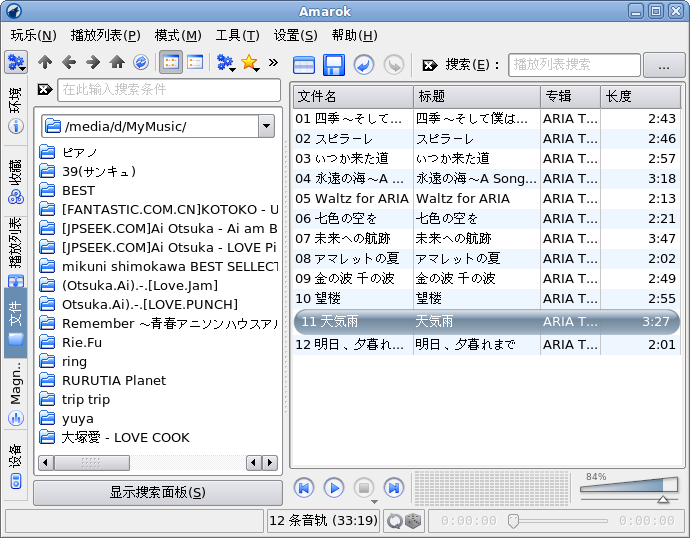Open the 玩乐(N) menu
The width and height of the screenshot is (690, 538).
tap(34, 35)
